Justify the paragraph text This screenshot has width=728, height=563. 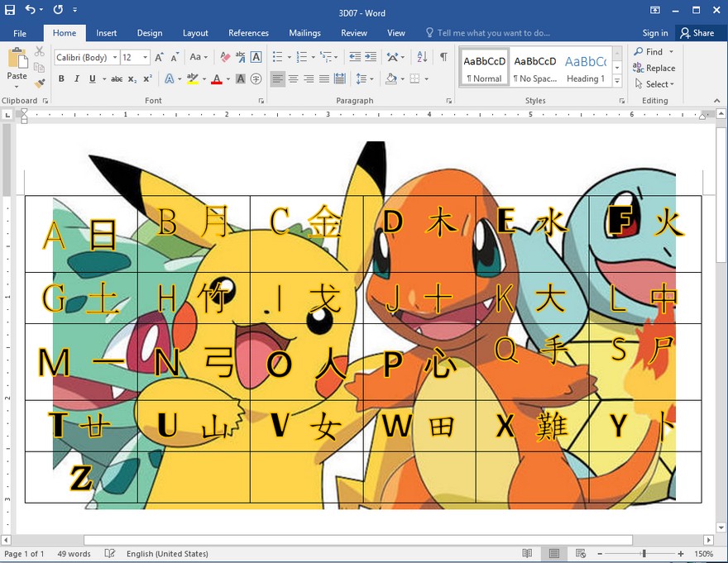(x=324, y=79)
